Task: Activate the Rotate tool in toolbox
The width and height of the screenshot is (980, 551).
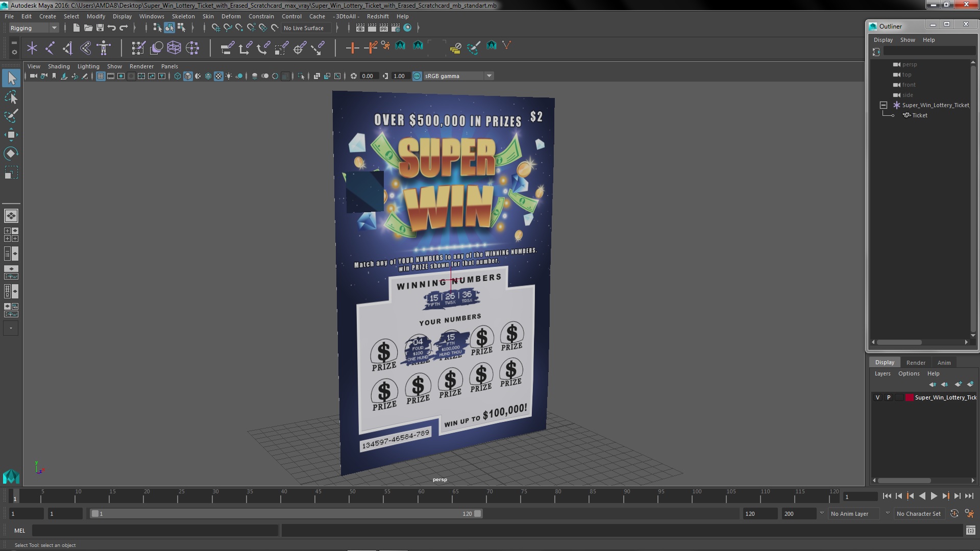Action: [11, 154]
